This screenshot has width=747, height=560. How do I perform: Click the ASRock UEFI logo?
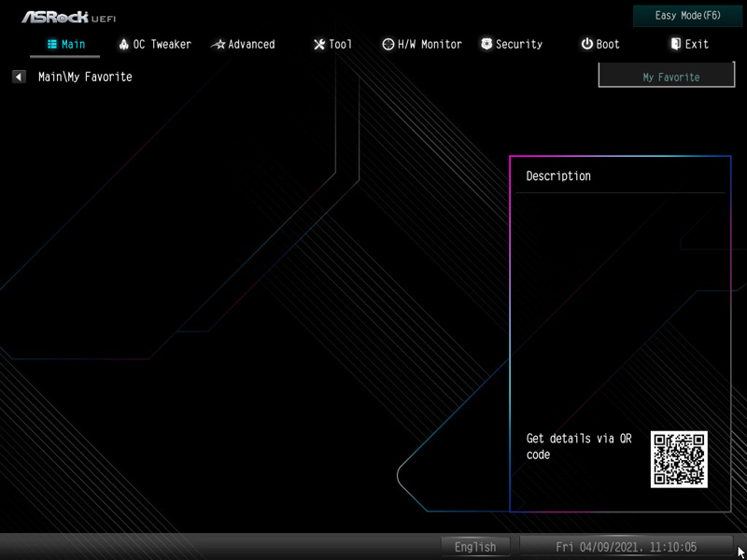pos(68,17)
